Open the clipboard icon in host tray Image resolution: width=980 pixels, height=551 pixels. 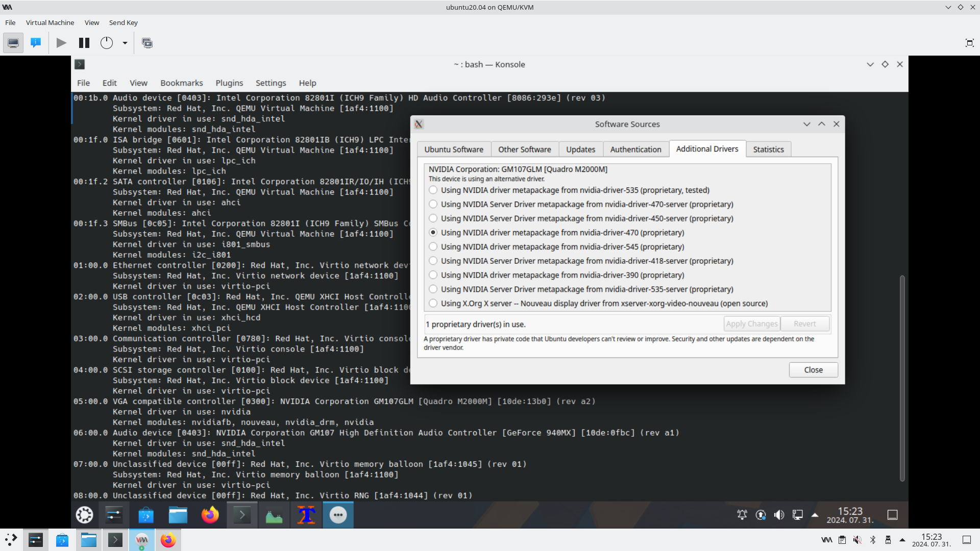(x=842, y=540)
